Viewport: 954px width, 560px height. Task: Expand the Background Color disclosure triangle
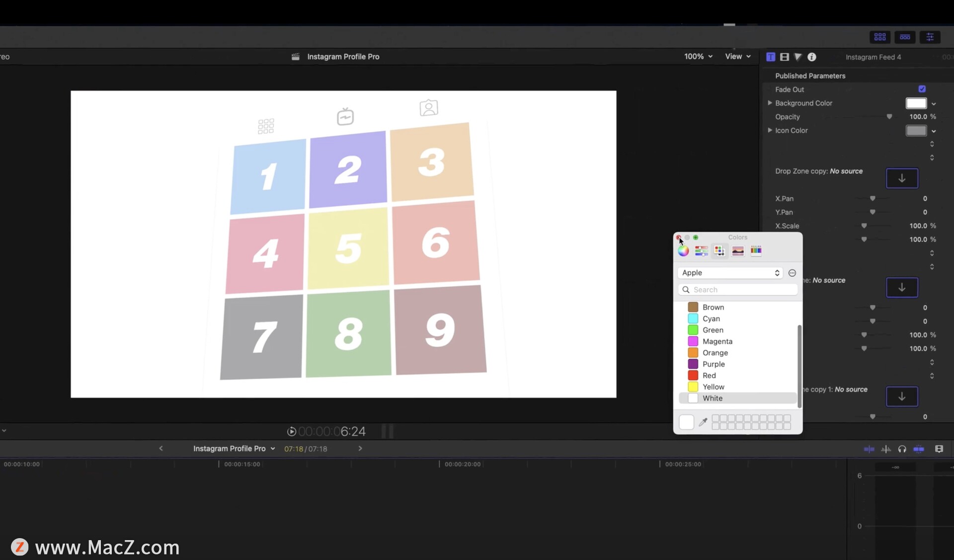click(x=770, y=103)
